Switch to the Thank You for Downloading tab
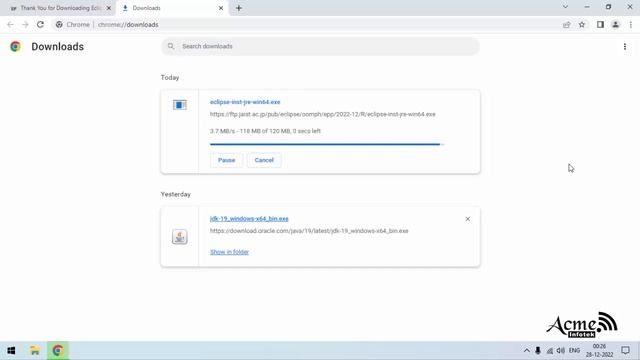 pyautogui.click(x=60, y=8)
